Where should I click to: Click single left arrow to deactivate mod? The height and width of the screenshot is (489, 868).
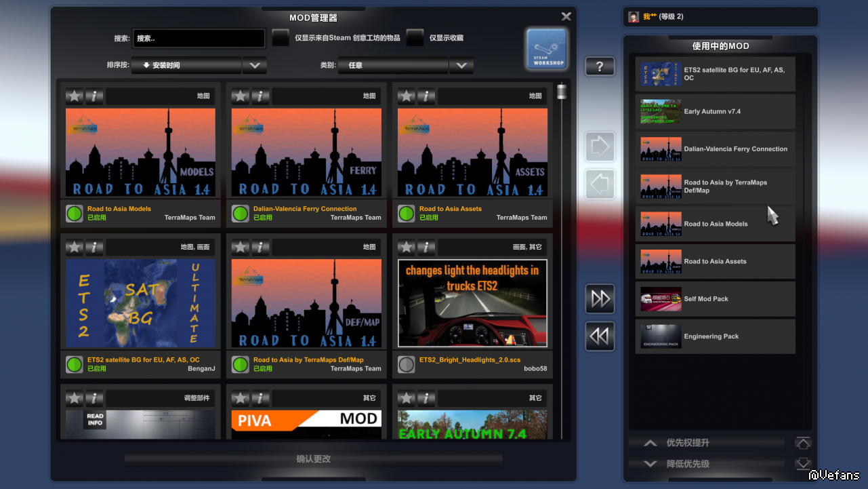coord(600,184)
